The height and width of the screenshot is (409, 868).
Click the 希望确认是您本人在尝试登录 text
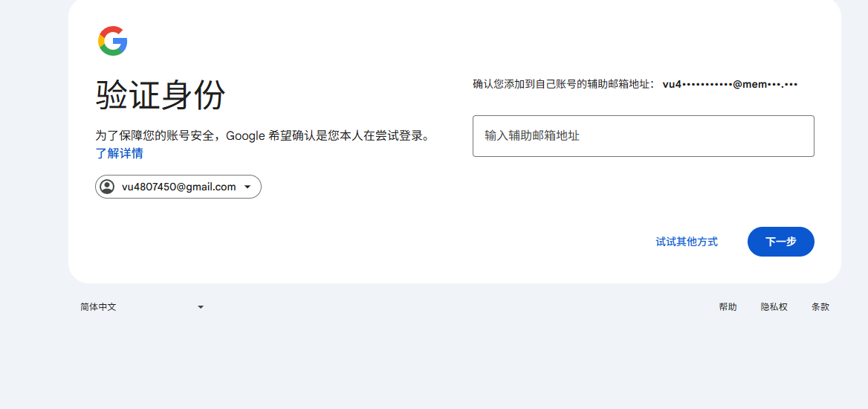point(349,135)
